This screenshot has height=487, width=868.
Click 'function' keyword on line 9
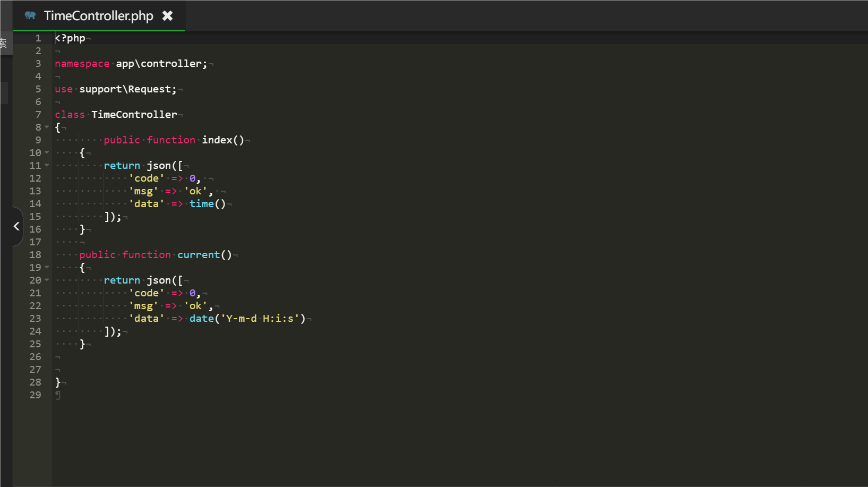pyautogui.click(x=171, y=140)
